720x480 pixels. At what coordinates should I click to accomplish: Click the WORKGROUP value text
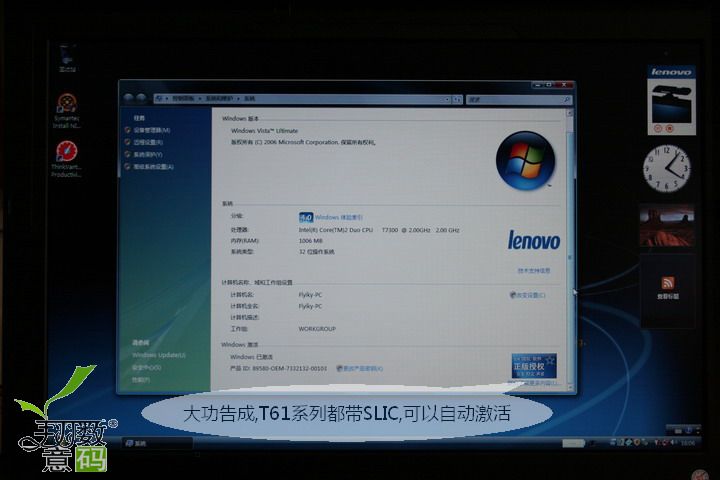tap(317, 329)
